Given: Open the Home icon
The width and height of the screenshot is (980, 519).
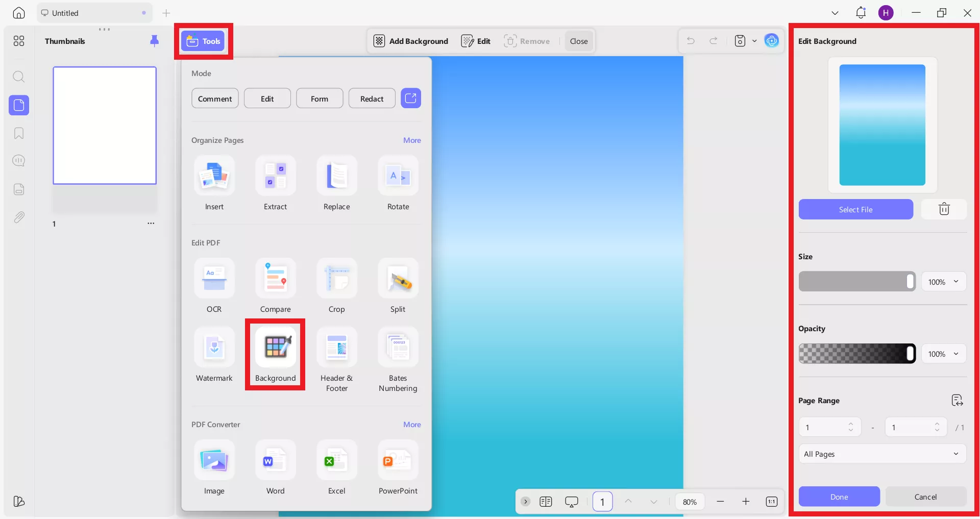Looking at the screenshot, I should (19, 13).
